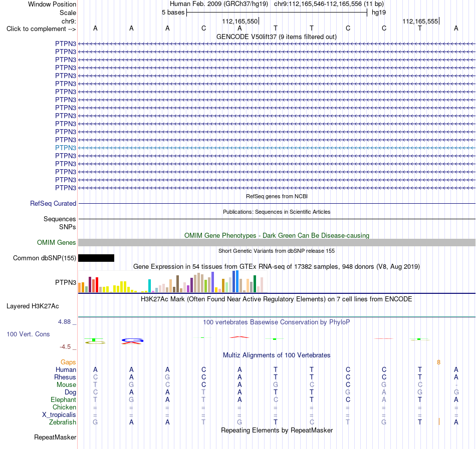Click the 'Gene Expression in 54 tissues' title
476x449 pixels.
click(277, 267)
